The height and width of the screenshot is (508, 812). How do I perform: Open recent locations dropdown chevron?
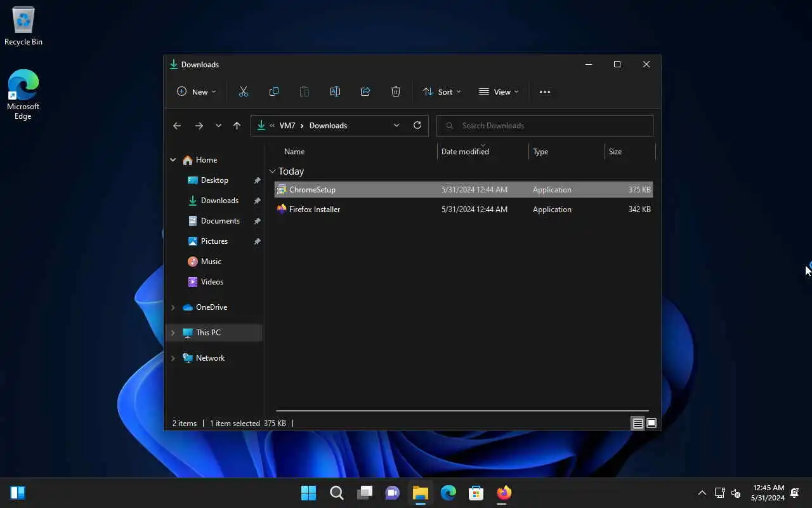point(218,126)
